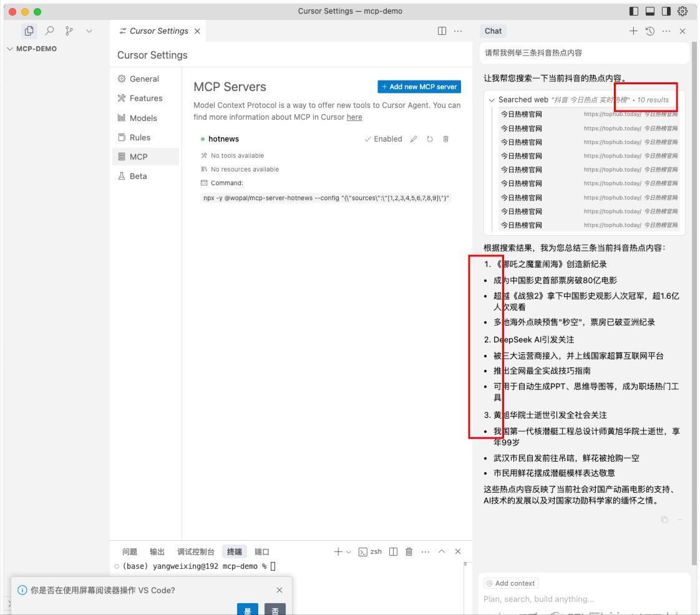The image size is (700, 615).
Task: Refresh the hotnews server icon
Action: point(429,139)
